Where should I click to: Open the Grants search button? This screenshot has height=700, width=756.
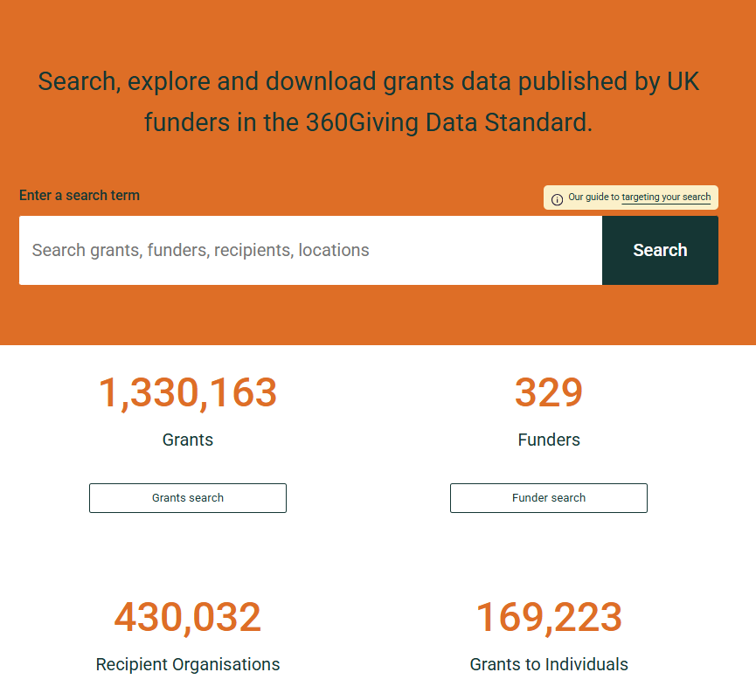coord(188,498)
